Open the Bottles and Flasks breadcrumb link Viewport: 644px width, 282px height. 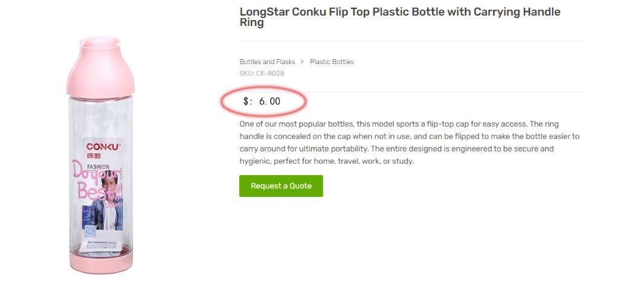pyautogui.click(x=267, y=62)
